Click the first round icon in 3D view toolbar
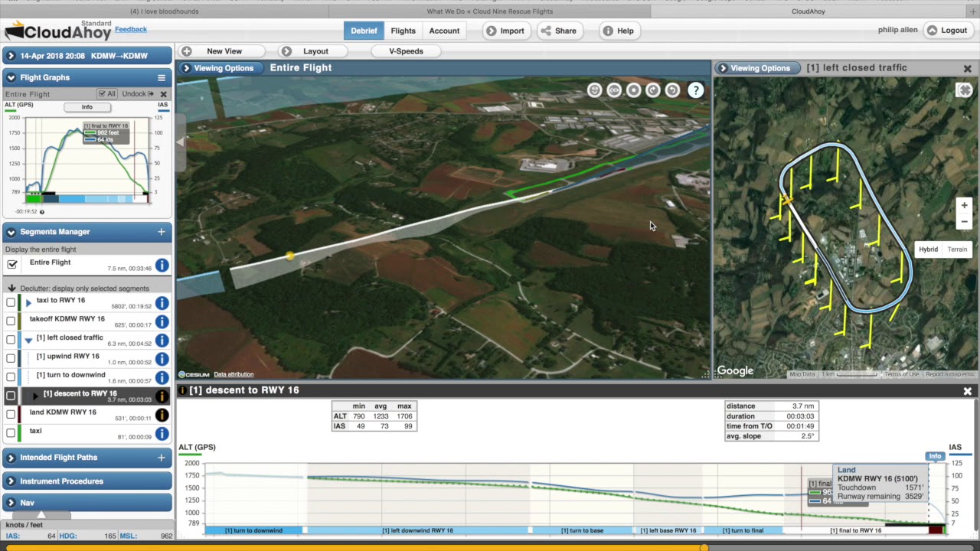980x551 pixels. coord(594,90)
